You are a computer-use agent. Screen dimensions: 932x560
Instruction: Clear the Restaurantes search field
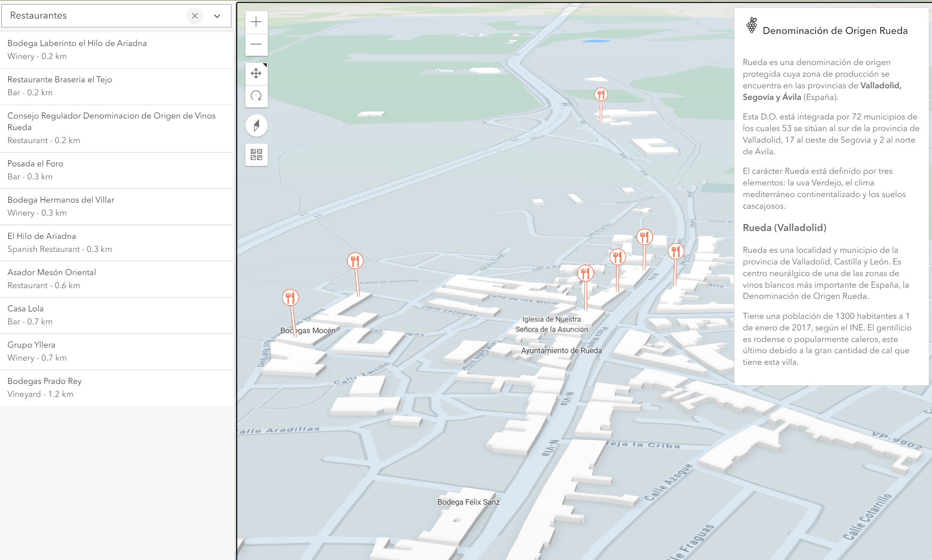click(x=195, y=16)
